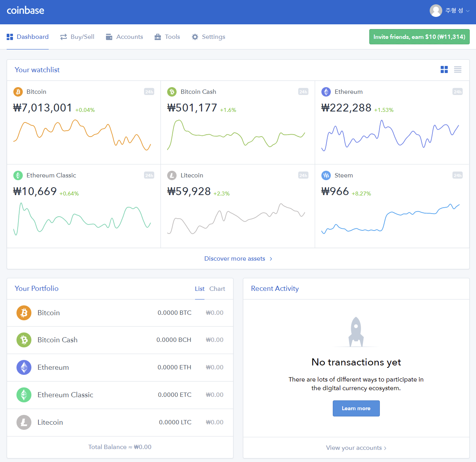
Task: Select the Chart tab in Your Portfolio
Action: click(217, 289)
